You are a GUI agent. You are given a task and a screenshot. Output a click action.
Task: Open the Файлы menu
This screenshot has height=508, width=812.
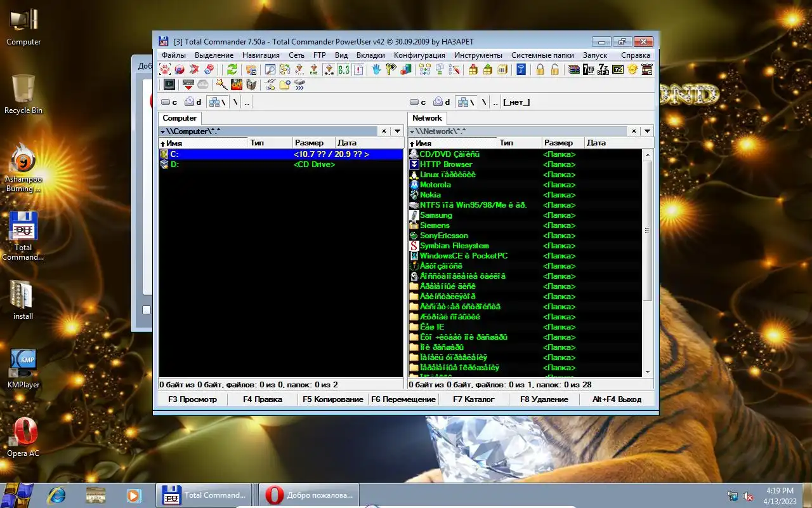(174, 55)
